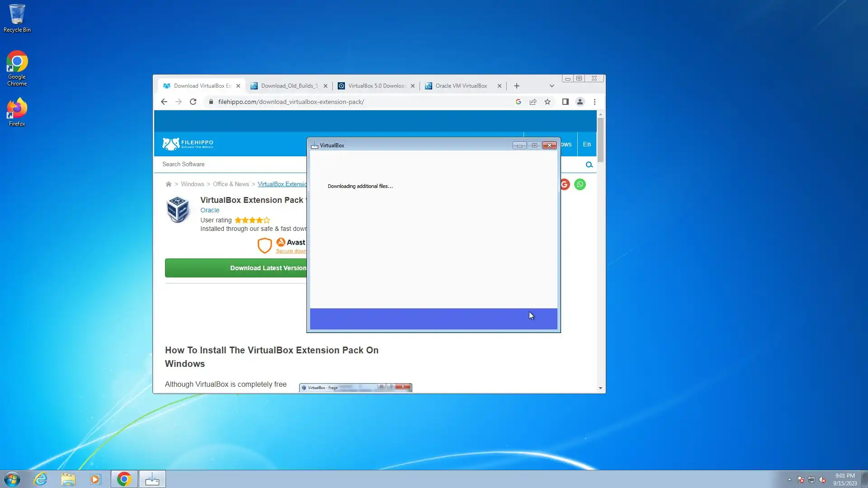868x488 pixels.
Task: Show hidden system tray icons arrow
Action: (789, 479)
